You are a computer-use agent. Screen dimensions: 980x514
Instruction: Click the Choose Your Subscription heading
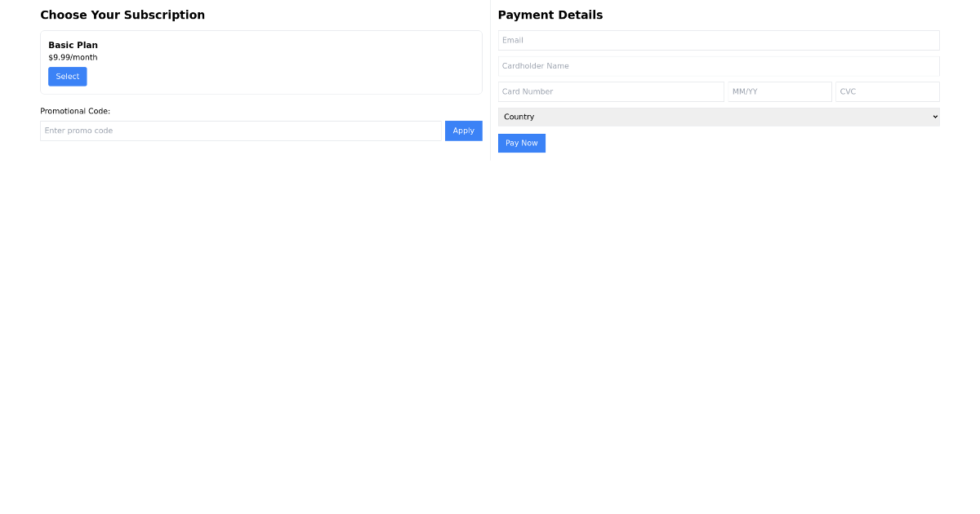coord(122,15)
